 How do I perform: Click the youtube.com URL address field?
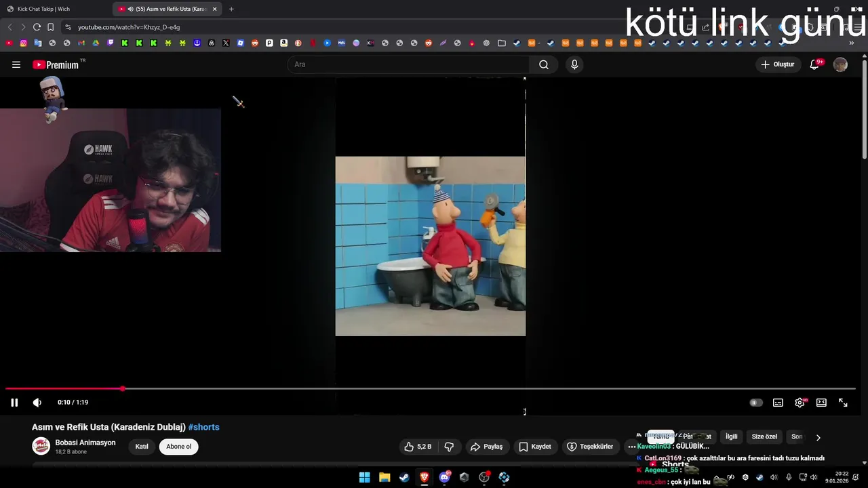pos(129,27)
